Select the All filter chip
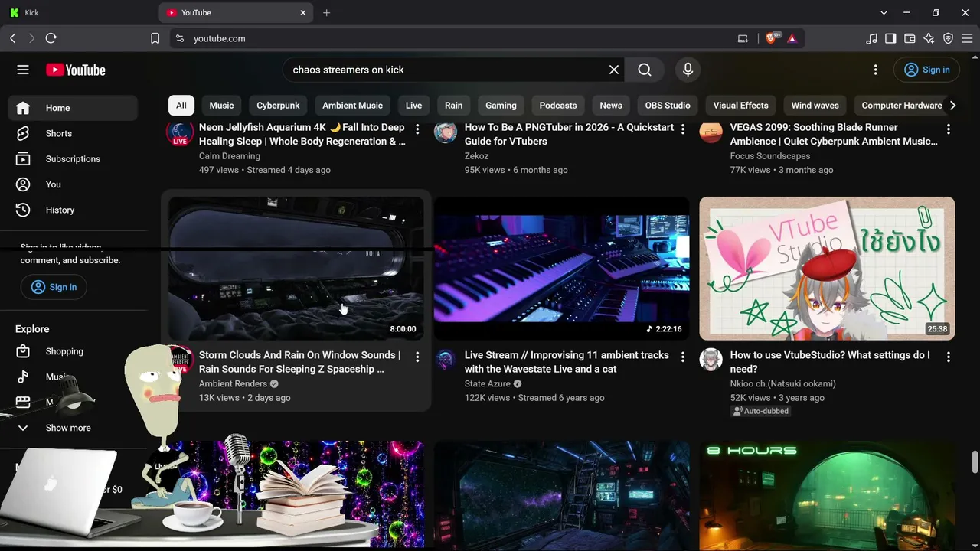 click(181, 106)
